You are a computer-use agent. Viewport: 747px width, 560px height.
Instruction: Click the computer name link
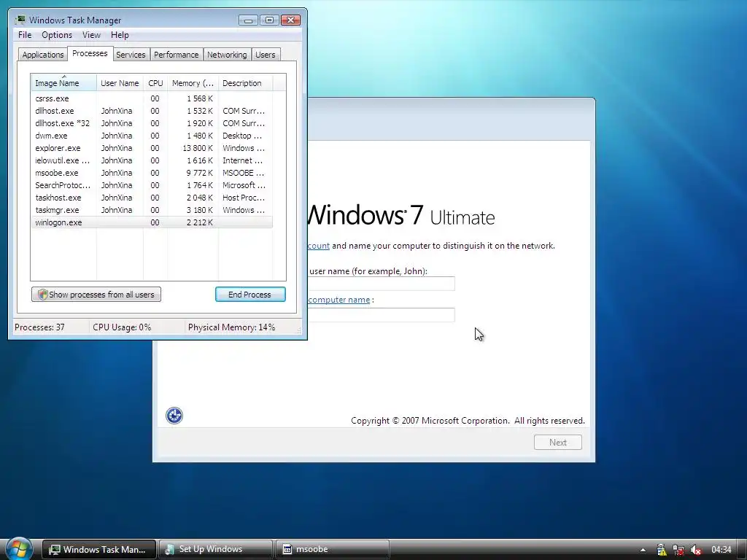click(x=338, y=300)
